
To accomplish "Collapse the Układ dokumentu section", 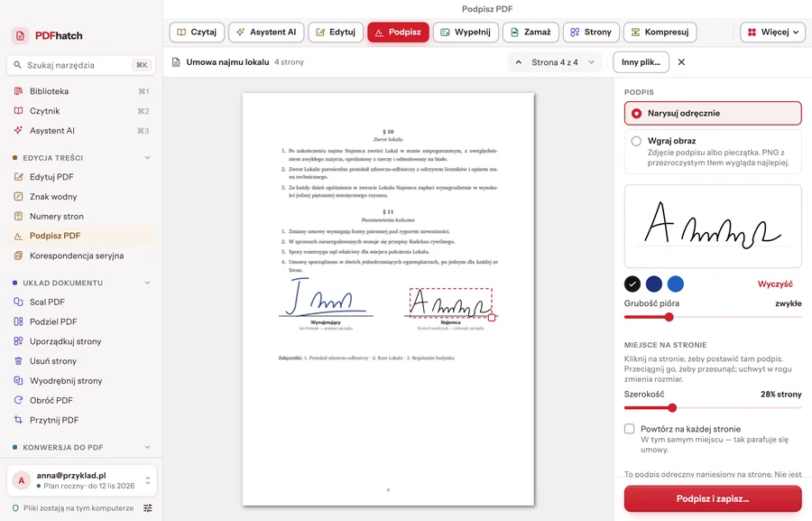I will pyautogui.click(x=148, y=283).
